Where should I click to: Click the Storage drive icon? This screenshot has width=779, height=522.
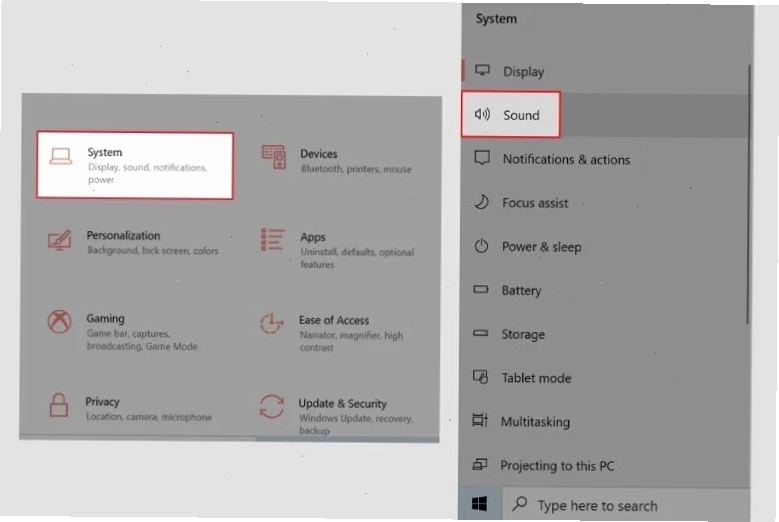[480, 333]
